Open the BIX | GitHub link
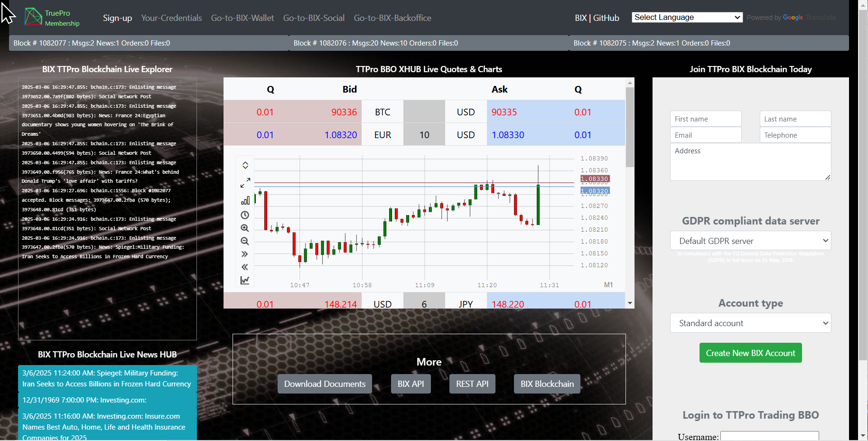Image resolution: width=868 pixels, height=441 pixels. (x=597, y=18)
